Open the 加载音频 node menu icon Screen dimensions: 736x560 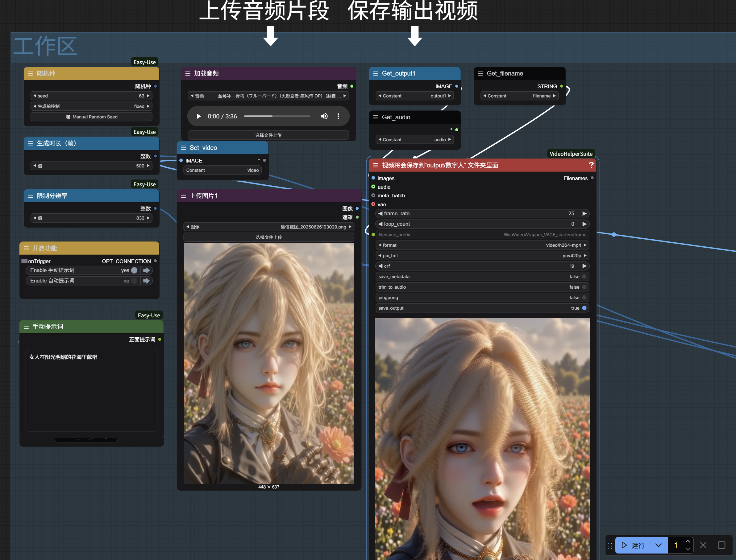188,73
